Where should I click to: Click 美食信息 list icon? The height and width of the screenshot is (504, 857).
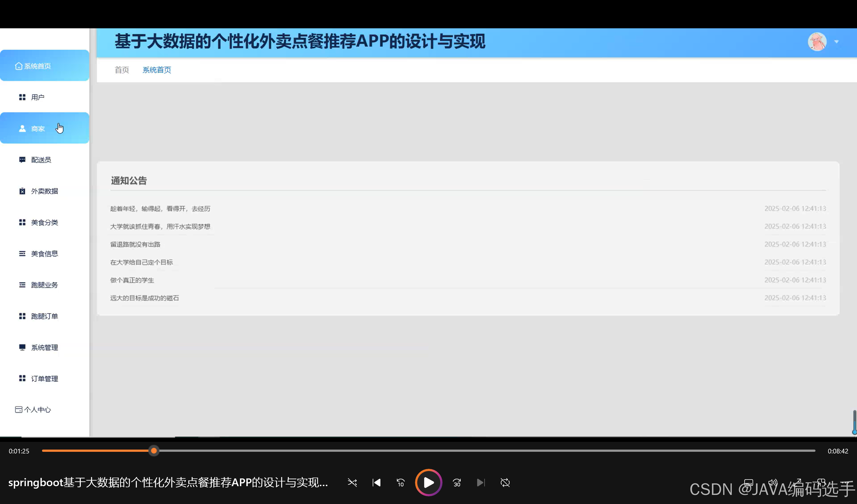[x=22, y=254]
